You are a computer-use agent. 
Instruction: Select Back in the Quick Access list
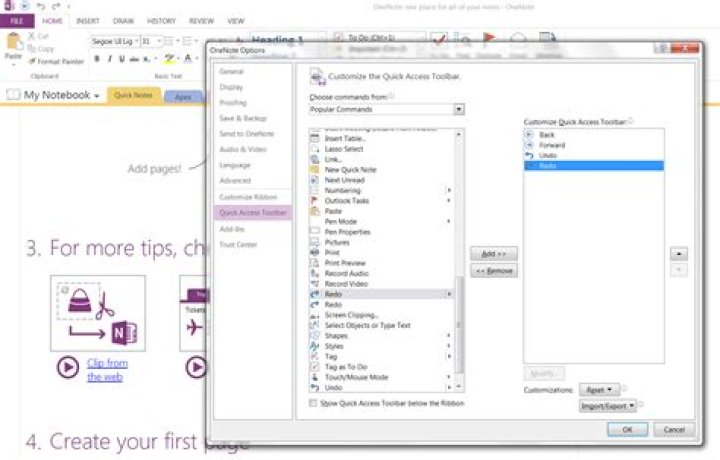[x=594, y=135]
